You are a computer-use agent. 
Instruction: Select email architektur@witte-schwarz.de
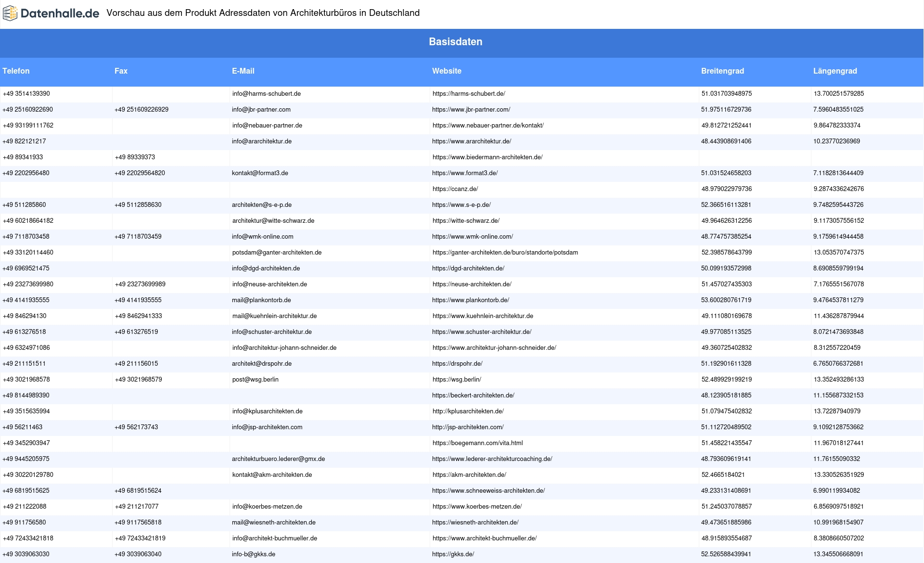pyautogui.click(x=273, y=221)
